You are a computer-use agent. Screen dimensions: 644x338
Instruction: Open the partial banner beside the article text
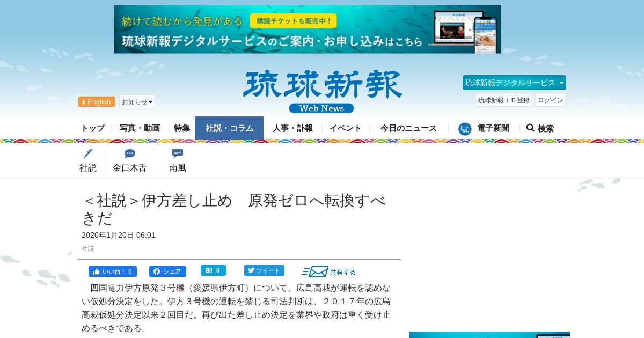pyautogui.click(x=489, y=335)
